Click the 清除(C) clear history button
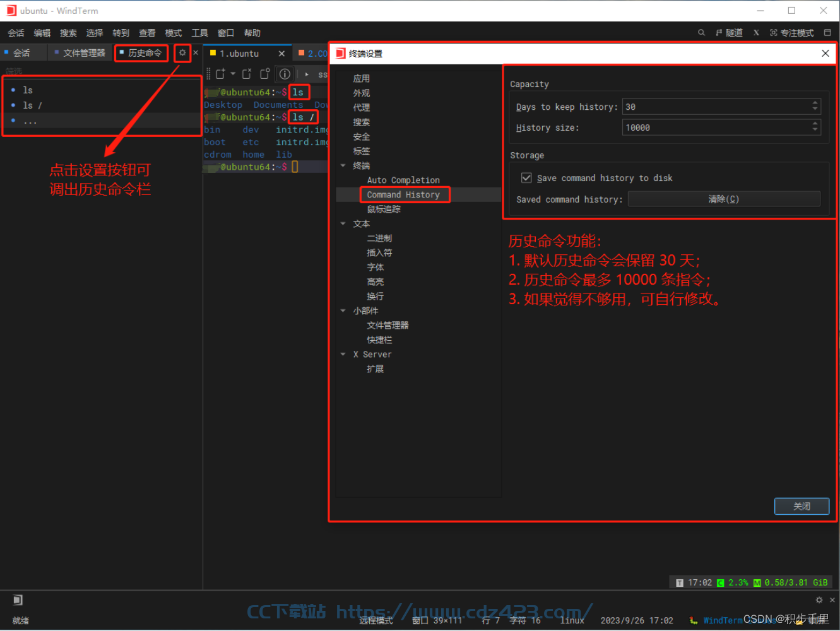The width and height of the screenshot is (840, 631). [x=724, y=199]
